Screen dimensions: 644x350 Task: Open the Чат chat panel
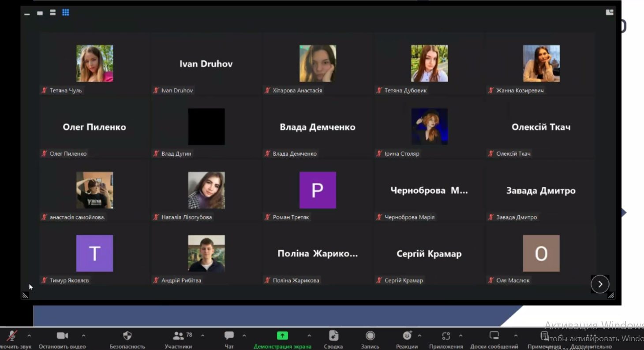coord(229,336)
